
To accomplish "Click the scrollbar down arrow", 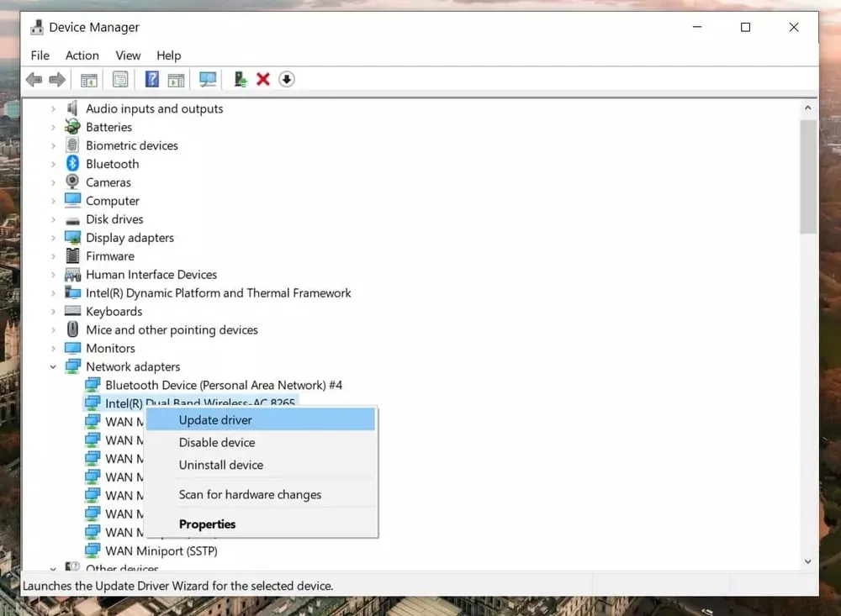I will click(807, 562).
